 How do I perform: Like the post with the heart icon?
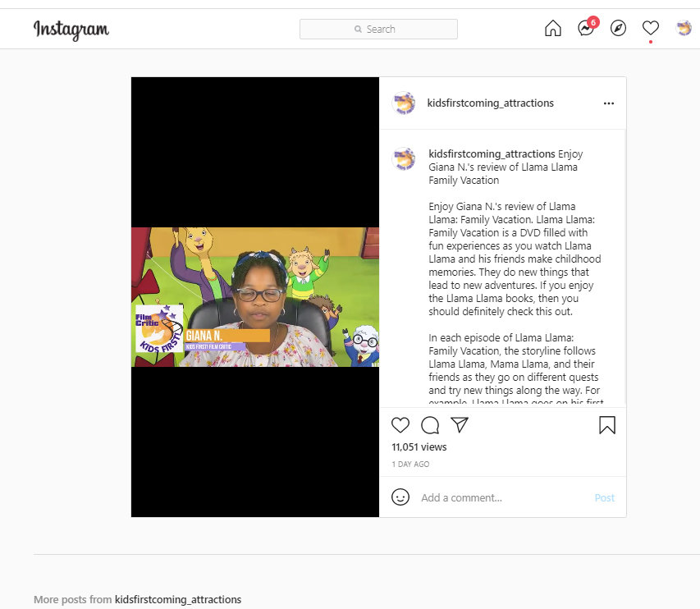point(400,425)
